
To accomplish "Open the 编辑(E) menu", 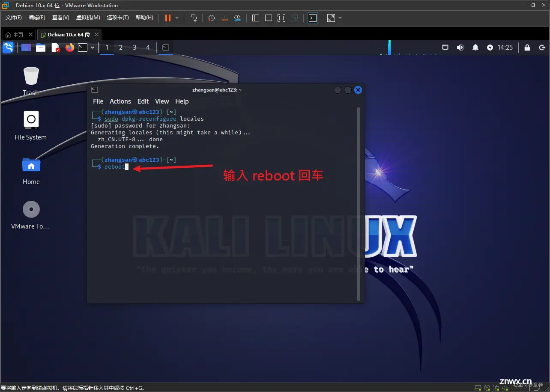I will tap(37, 18).
